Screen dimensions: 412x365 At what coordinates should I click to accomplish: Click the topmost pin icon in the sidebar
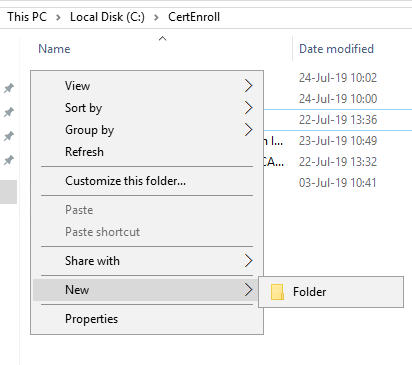click(9, 88)
